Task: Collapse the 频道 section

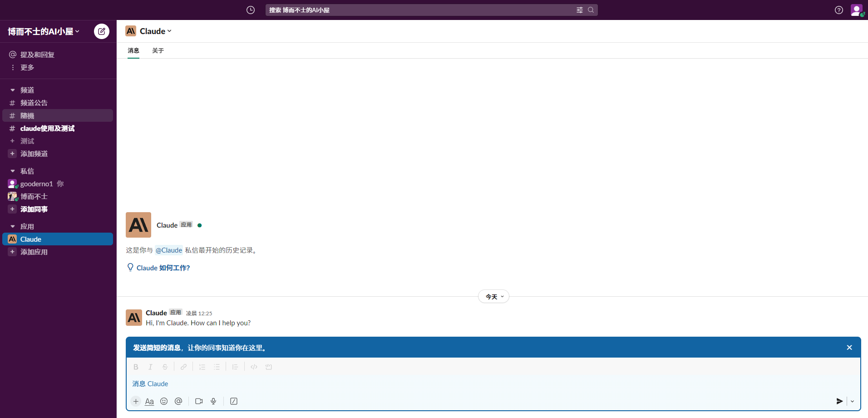Action: pyautogui.click(x=13, y=90)
